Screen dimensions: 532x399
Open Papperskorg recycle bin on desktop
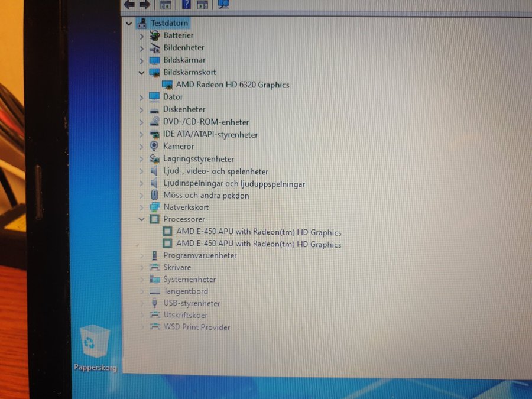pyautogui.click(x=95, y=348)
